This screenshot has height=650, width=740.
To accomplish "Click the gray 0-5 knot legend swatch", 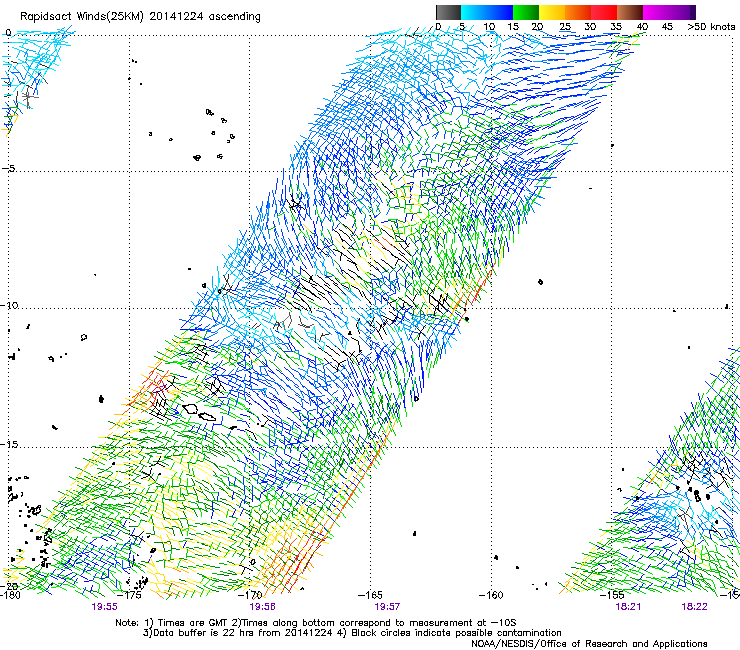I will click(x=448, y=12).
